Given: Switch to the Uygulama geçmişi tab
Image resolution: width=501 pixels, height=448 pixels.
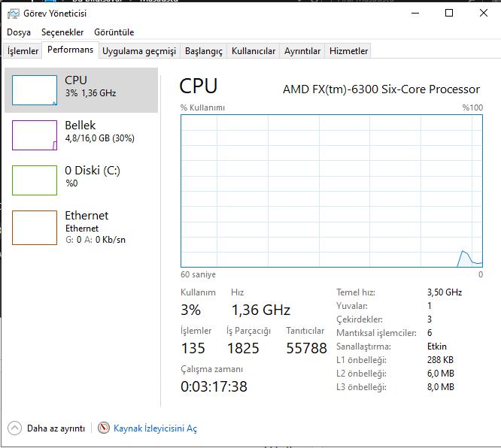Looking at the screenshot, I should click(x=139, y=51).
